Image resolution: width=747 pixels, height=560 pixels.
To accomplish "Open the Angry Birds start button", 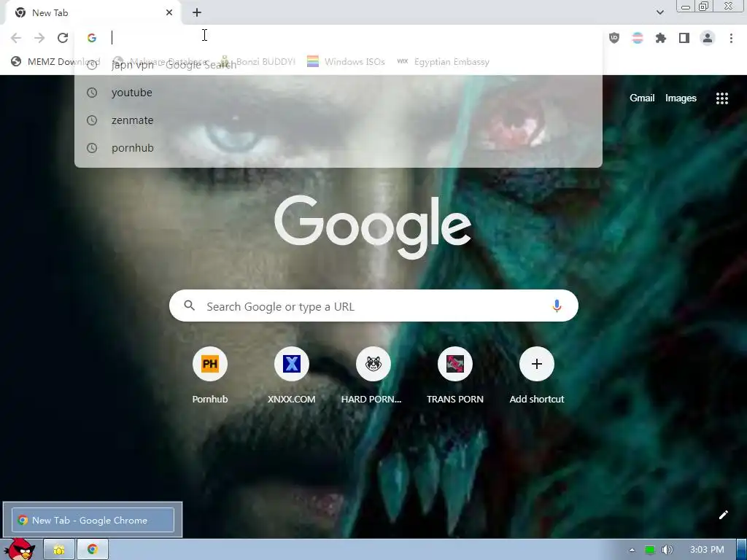I will click(x=20, y=548).
